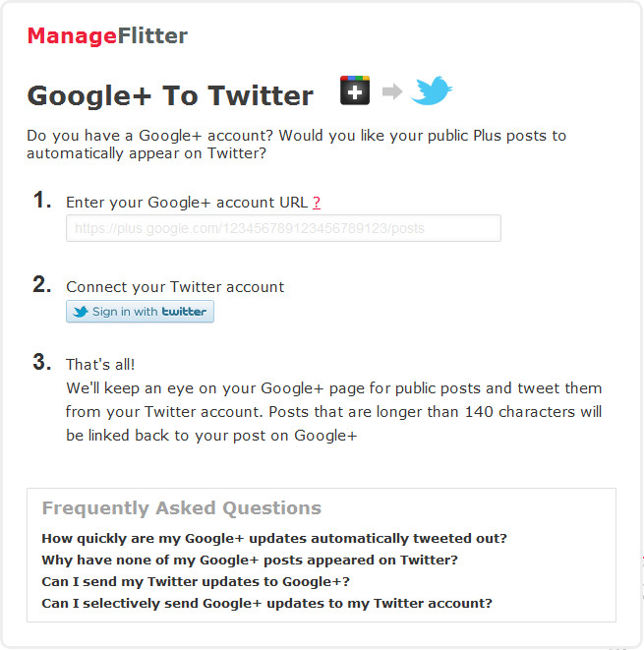The width and height of the screenshot is (644, 650).
Task: Click the Frequently Asked Questions heading
Action: [x=182, y=508]
